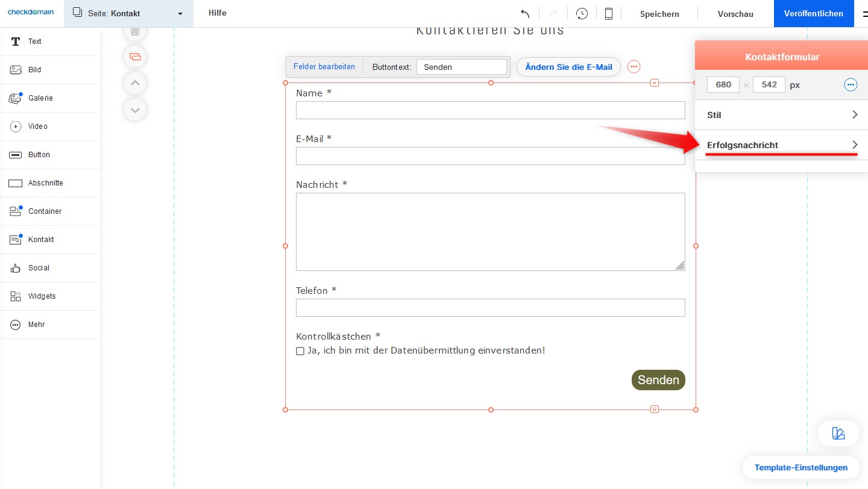Move element down with arrow icon

tap(135, 110)
